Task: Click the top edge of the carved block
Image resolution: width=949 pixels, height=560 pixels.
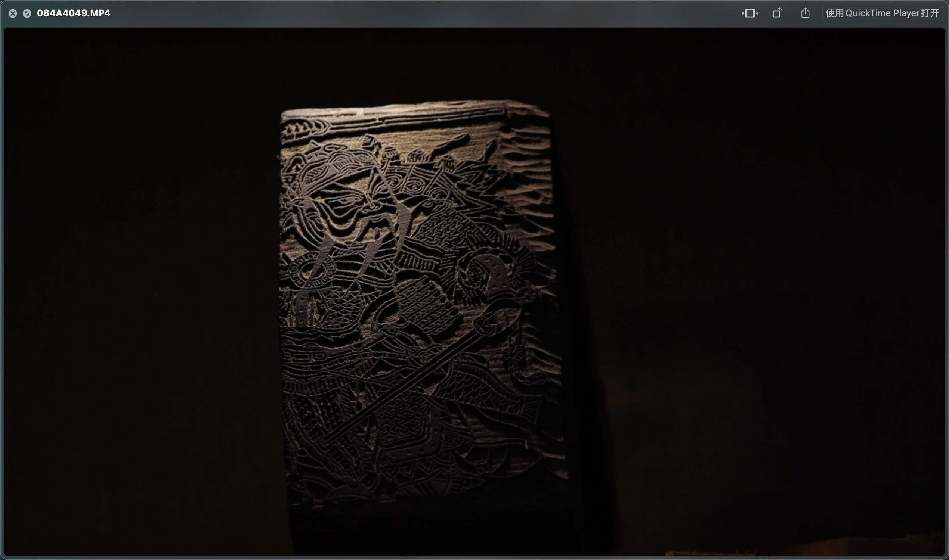Action: point(415,109)
